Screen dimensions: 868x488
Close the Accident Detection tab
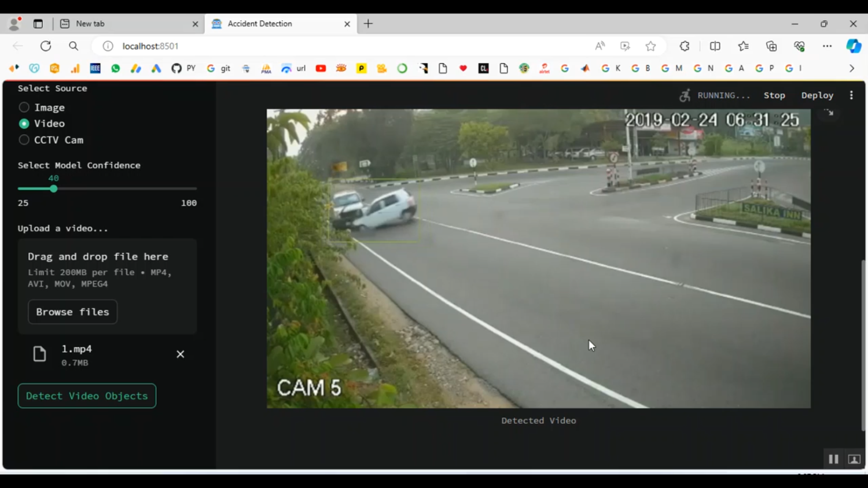click(347, 24)
